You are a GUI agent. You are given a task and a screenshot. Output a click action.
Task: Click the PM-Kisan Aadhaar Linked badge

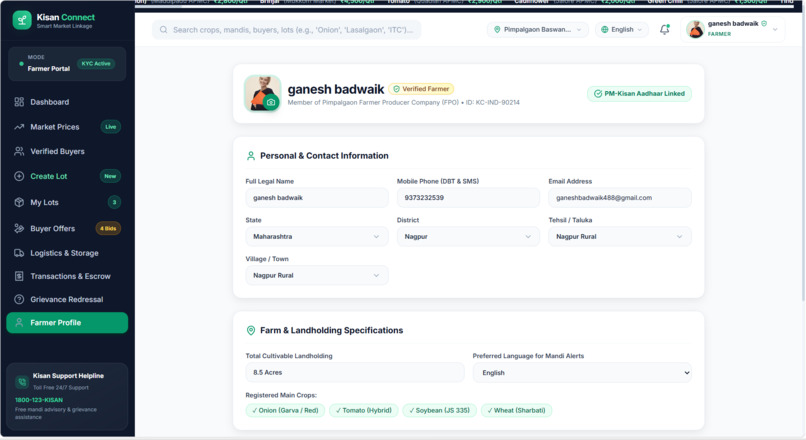coord(639,94)
